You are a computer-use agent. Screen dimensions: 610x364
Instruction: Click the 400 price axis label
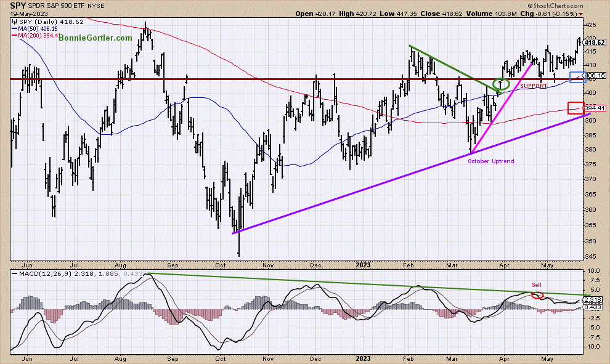(590, 92)
